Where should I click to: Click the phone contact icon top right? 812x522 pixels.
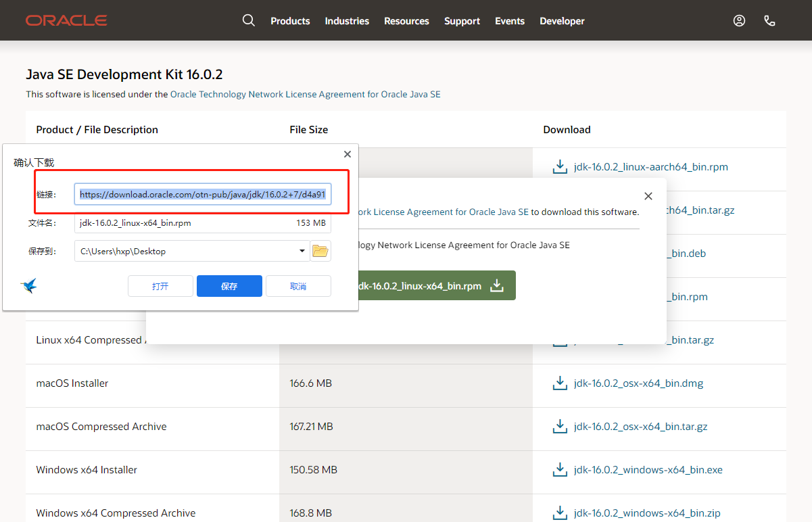tap(769, 20)
